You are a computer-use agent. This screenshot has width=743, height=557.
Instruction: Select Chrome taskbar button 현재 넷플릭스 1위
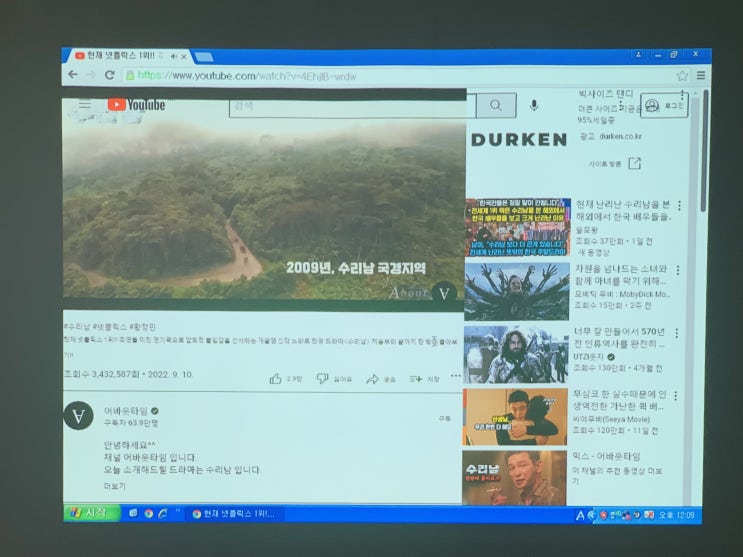point(236,514)
